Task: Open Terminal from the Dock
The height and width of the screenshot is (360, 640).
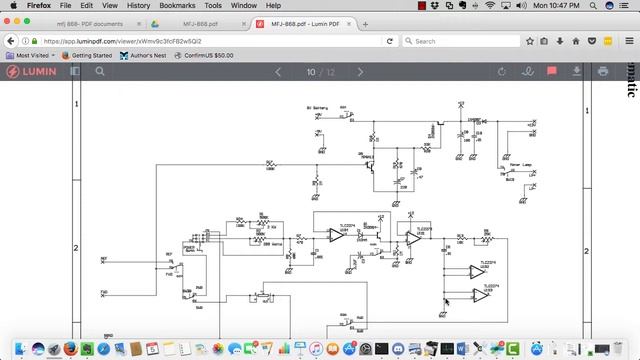Action: pos(381,349)
